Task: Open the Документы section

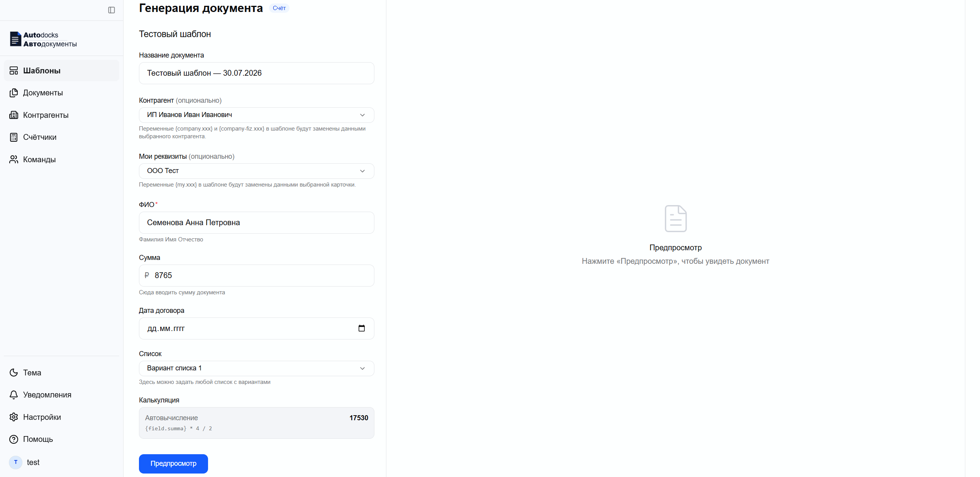Action: [x=61, y=93]
